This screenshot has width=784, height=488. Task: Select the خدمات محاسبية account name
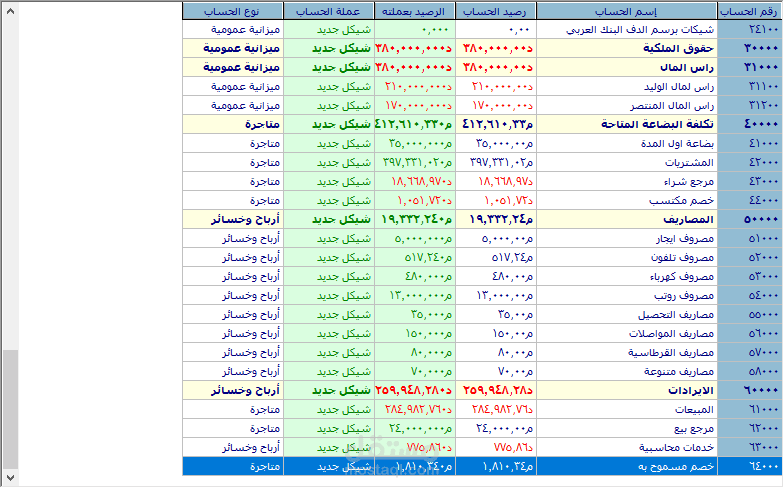point(626,448)
